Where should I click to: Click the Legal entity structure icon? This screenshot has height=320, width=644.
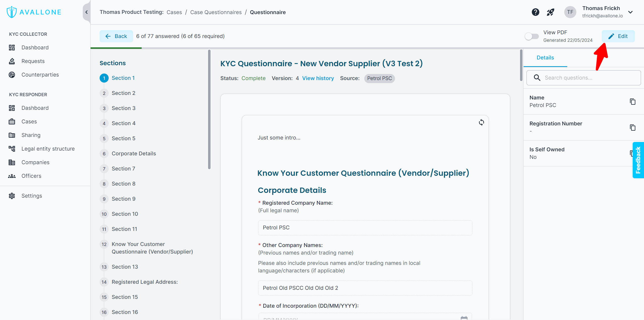pyautogui.click(x=12, y=149)
